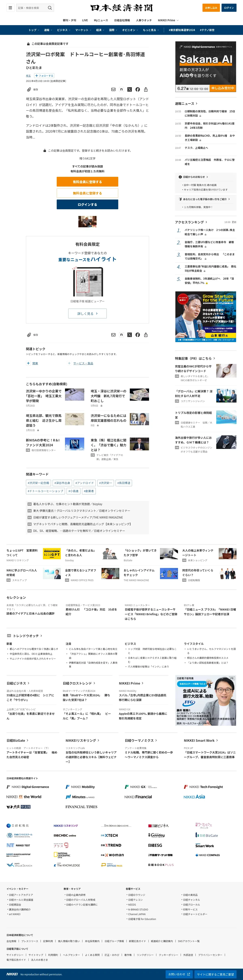Open the NIKKEI Asia logo link
Screen dimensions: 243x980
[194, 797]
